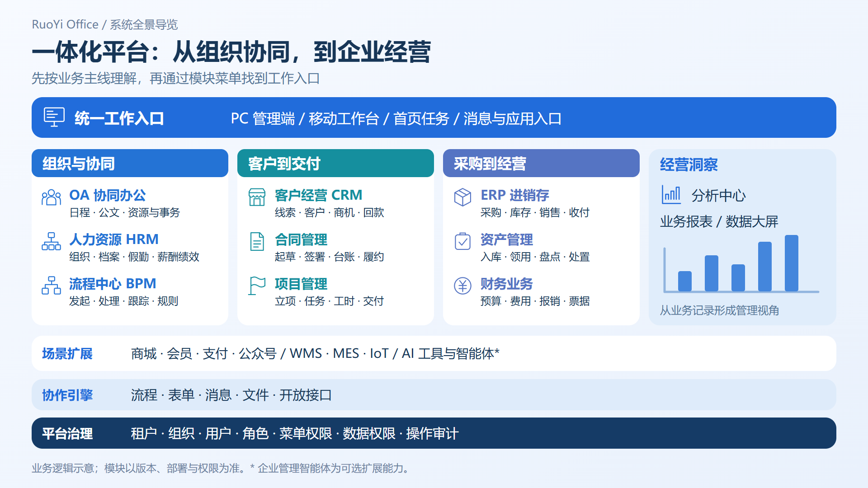
Task: Click the document icon beside 合同管理
Action: (257, 241)
